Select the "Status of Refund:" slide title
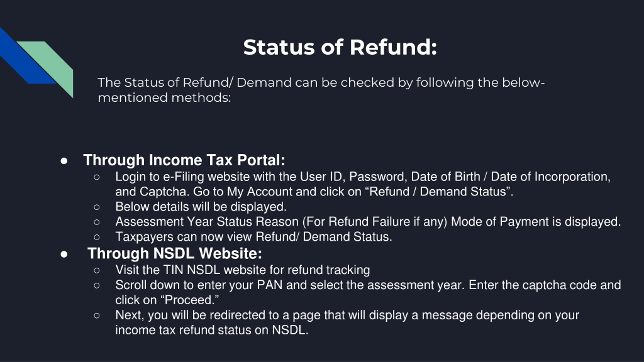The width and height of the screenshot is (644, 362). click(x=340, y=47)
